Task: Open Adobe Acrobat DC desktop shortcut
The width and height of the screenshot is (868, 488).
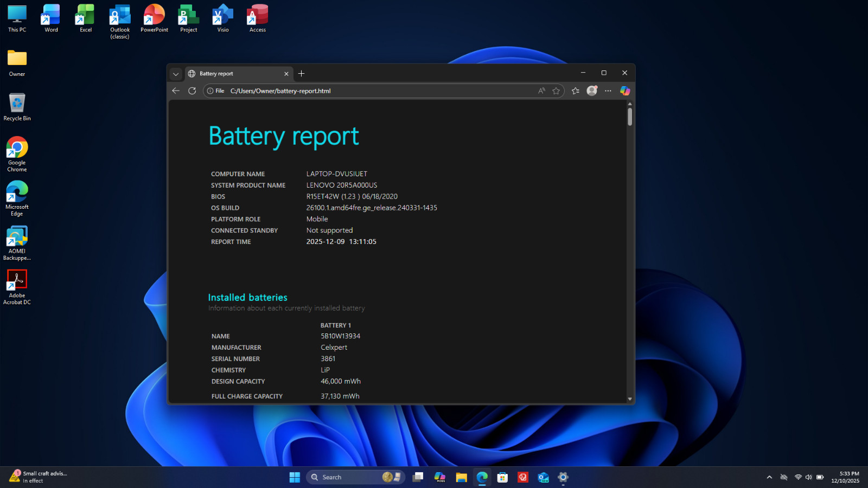Action: (17, 287)
